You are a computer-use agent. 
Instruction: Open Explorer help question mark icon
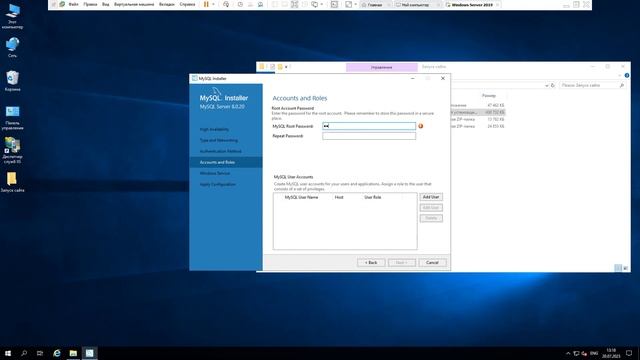tap(627, 76)
